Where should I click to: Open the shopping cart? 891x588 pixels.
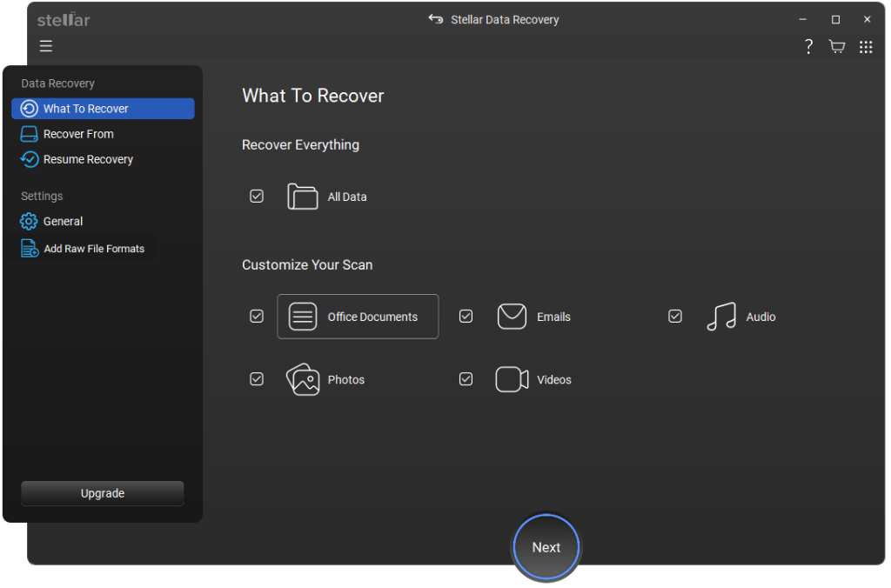click(836, 46)
